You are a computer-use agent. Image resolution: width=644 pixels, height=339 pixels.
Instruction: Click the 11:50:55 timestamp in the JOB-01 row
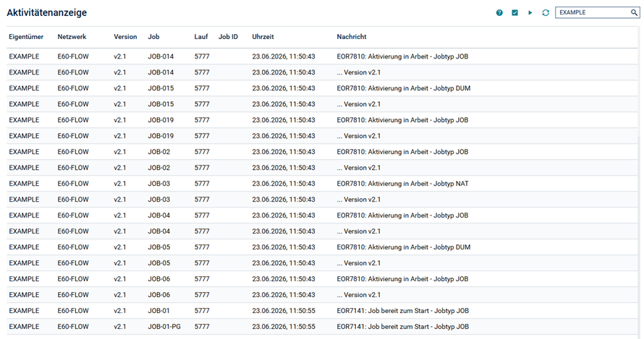284,311
